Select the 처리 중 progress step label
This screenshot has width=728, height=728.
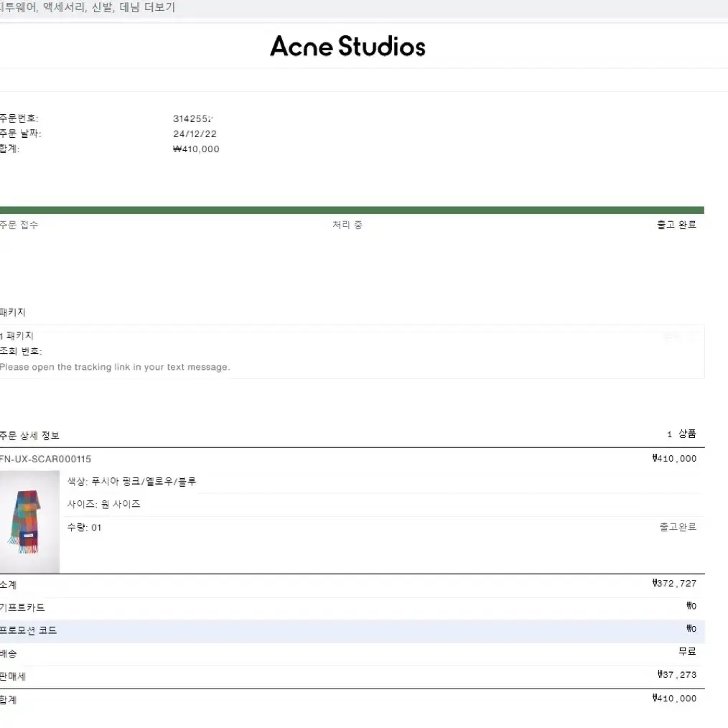coord(347,225)
